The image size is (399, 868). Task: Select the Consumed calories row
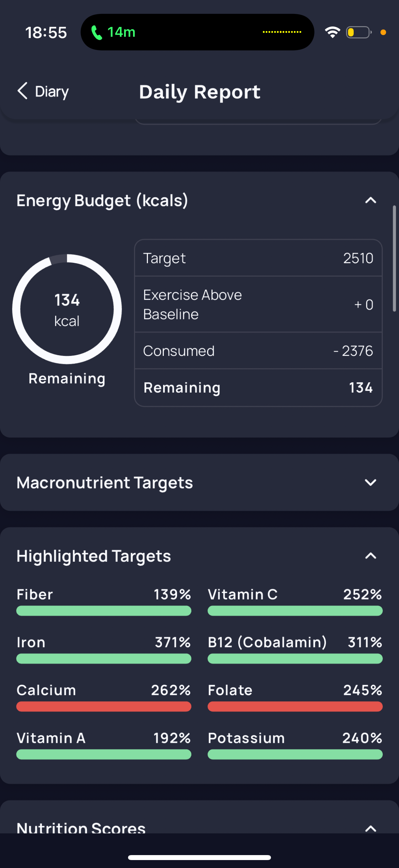tap(258, 351)
